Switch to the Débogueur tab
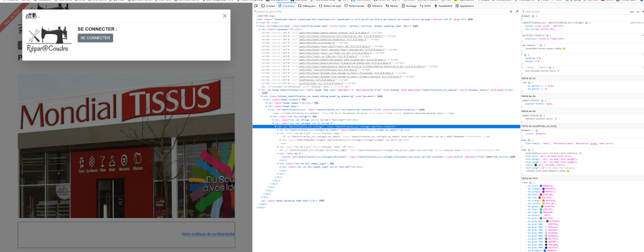This screenshot has width=644, height=252. [307, 6]
